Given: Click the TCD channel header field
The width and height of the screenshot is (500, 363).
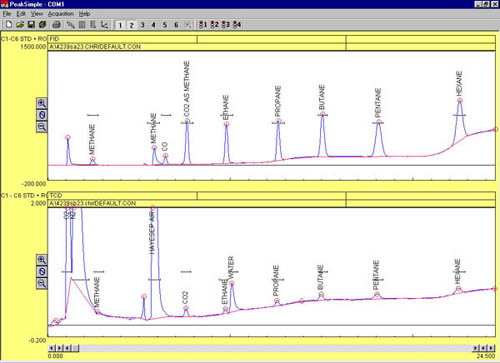Looking at the screenshot, I should (x=122, y=196).
